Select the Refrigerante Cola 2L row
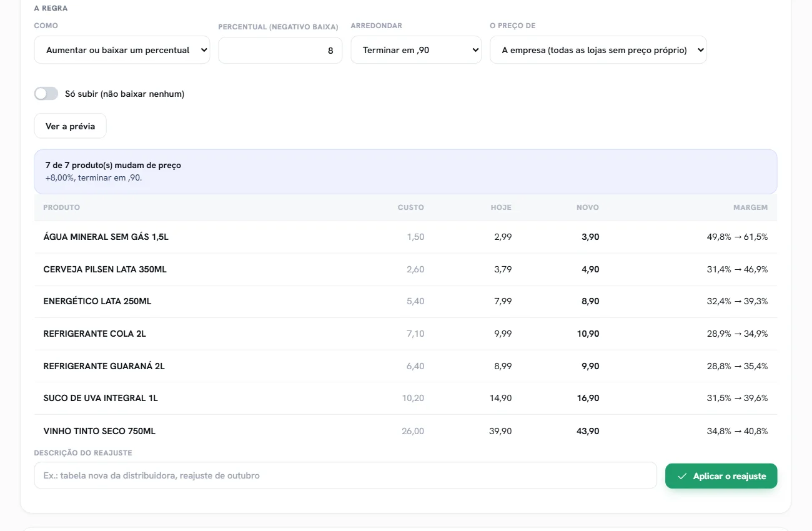This screenshot has height=531, width=812. pyautogui.click(x=406, y=334)
